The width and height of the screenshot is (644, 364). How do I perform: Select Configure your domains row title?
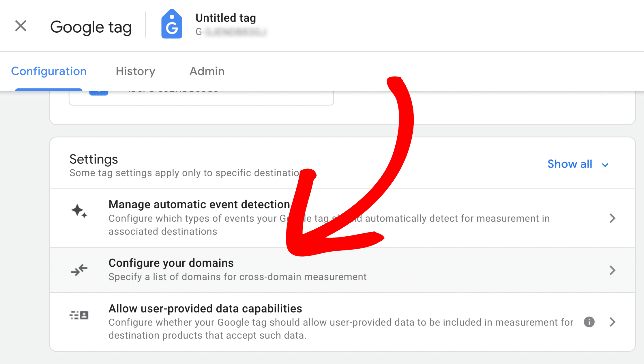[171, 263]
